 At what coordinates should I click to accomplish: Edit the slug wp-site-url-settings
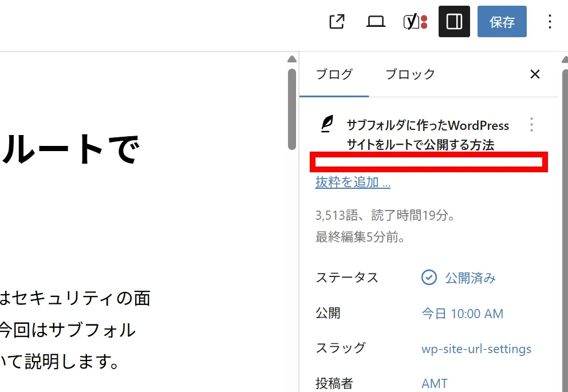coord(476,349)
